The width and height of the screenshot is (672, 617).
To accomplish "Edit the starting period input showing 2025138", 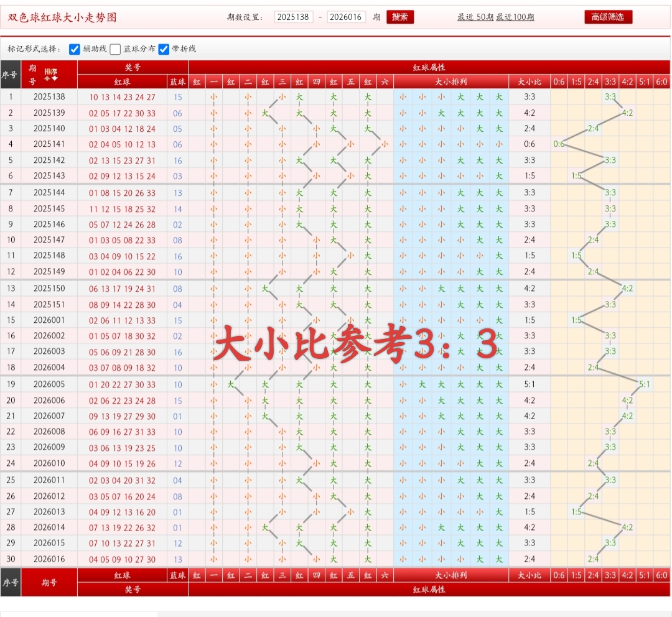I will tap(293, 17).
